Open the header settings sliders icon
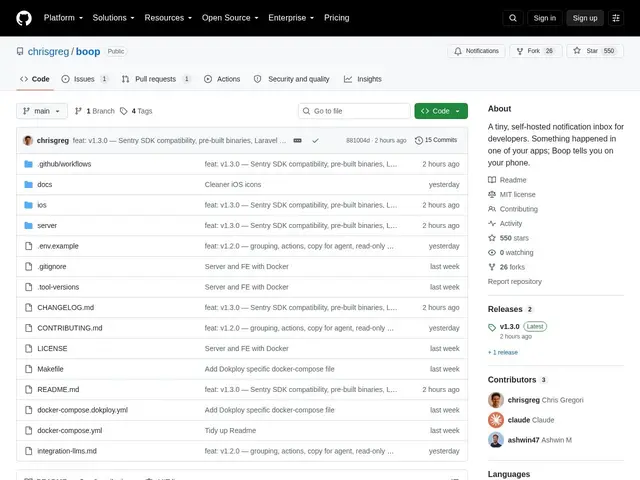The width and height of the screenshot is (640, 480). point(616,18)
